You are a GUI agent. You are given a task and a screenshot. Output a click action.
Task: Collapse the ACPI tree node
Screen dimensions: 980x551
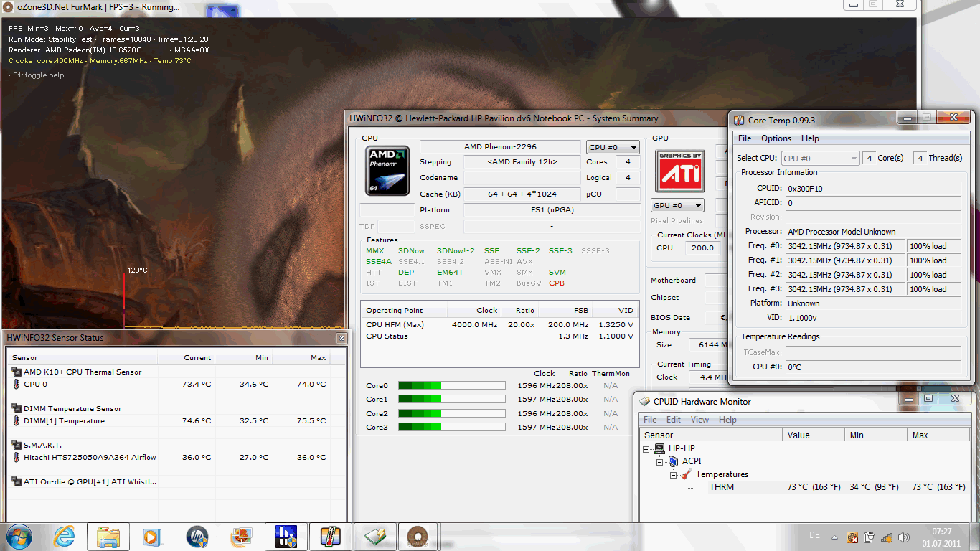[661, 461]
